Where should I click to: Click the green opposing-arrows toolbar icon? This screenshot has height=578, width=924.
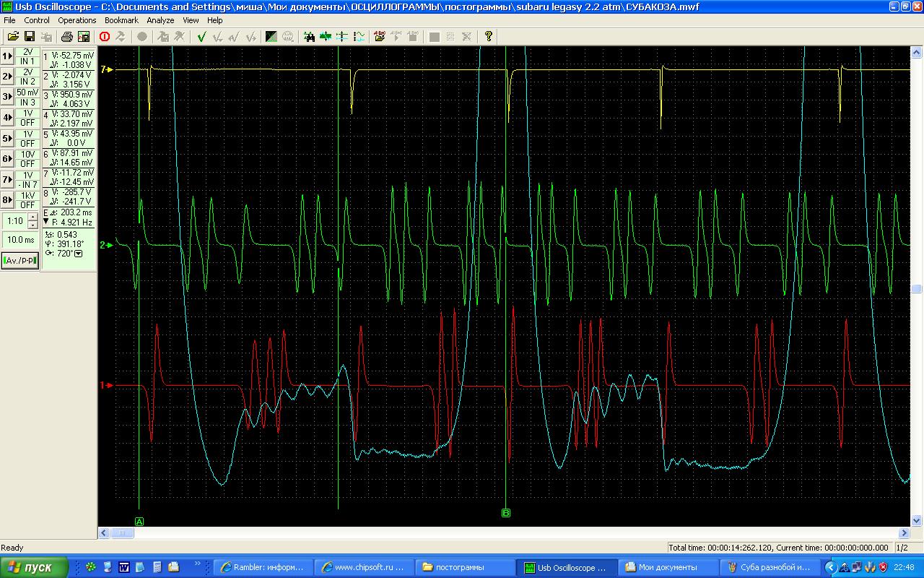click(326, 36)
